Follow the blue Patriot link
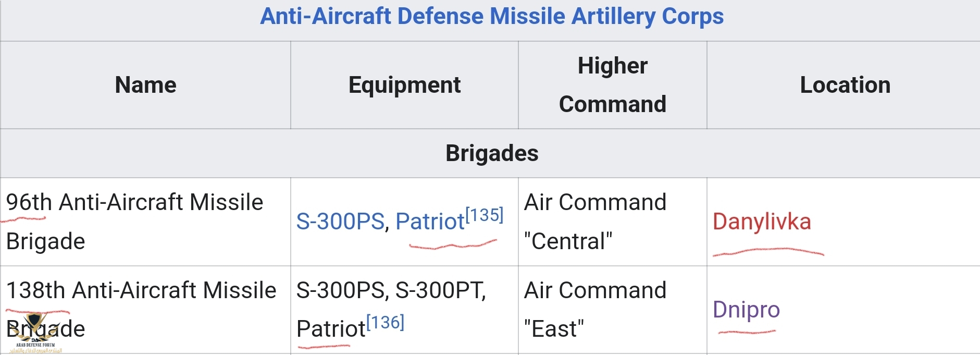 (429, 222)
